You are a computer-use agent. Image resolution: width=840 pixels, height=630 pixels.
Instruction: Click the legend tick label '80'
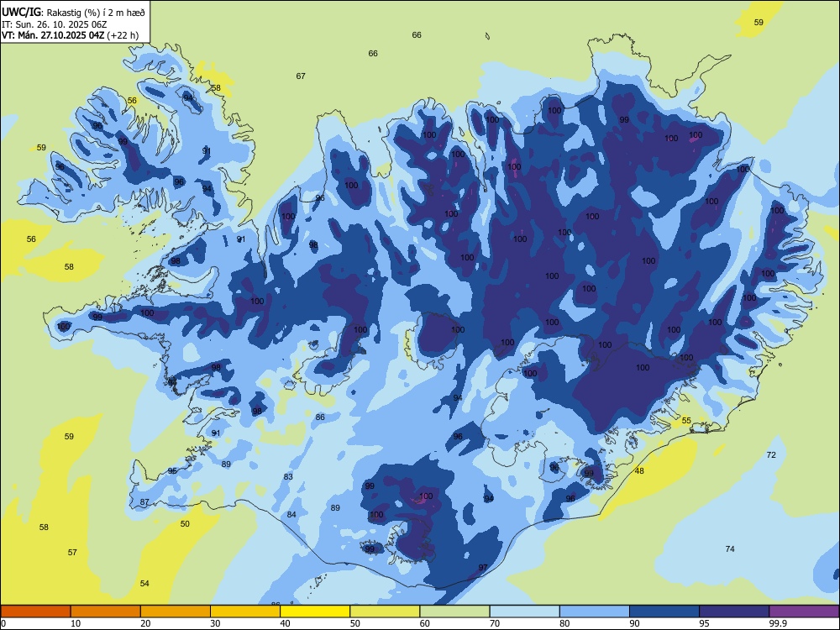click(564, 623)
